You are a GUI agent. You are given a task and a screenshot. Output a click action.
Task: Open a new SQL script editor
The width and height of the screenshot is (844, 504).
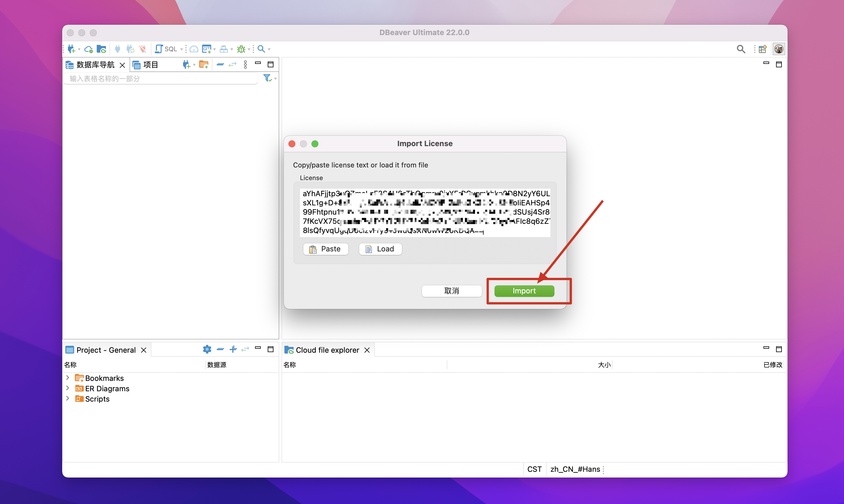point(166,49)
